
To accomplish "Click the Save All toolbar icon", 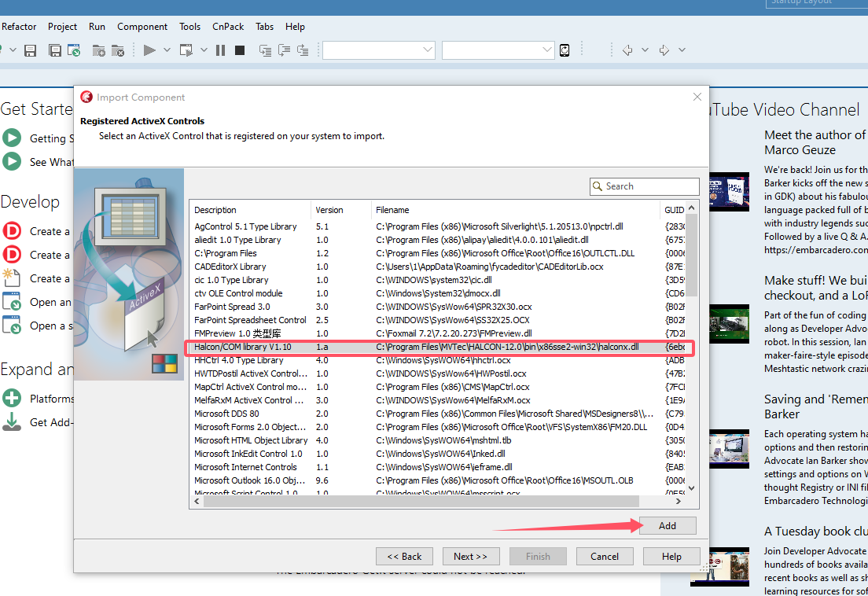I will (x=55, y=50).
